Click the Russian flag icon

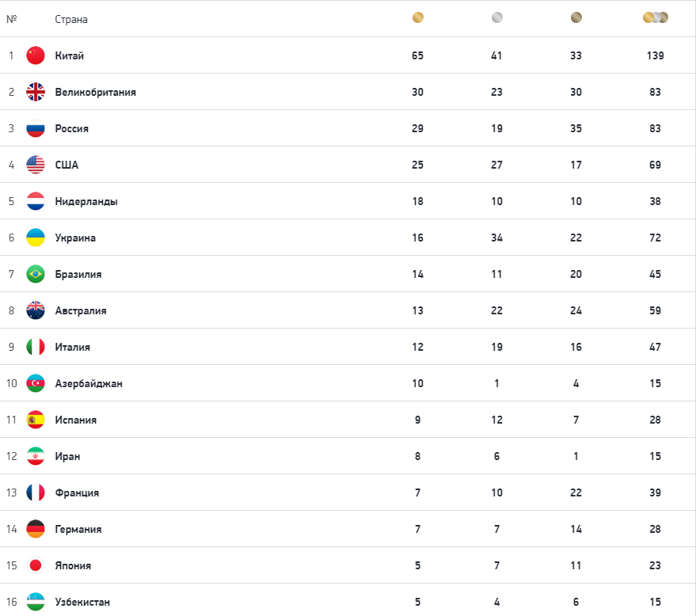pos(36,128)
